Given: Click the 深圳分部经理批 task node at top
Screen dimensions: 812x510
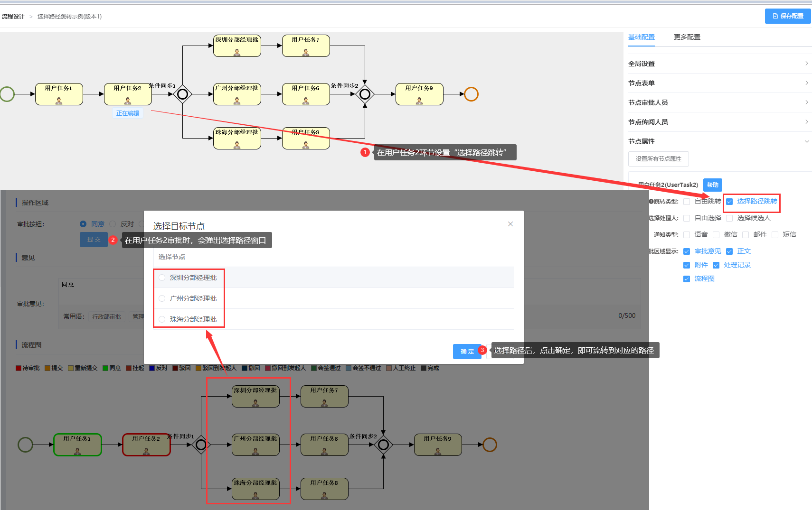Looking at the screenshot, I should coord(237,46).
